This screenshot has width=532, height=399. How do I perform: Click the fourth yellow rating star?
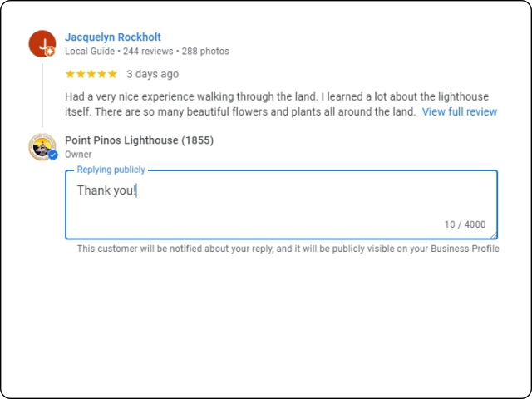pos(101,74)
